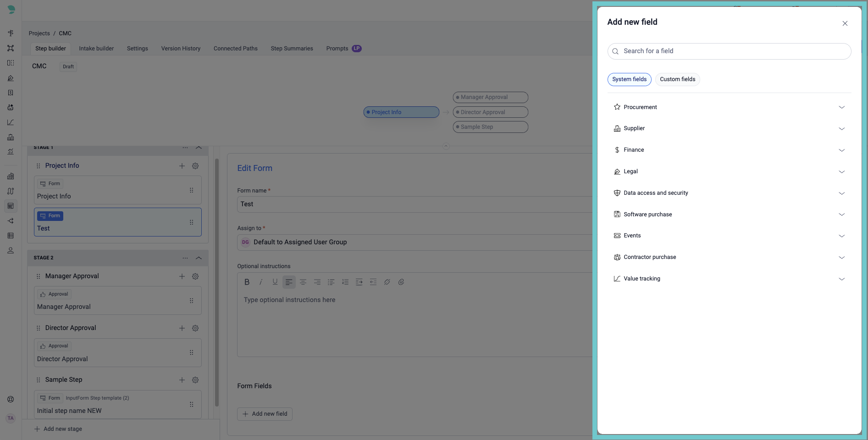
Task: Click the Add new field button
Action: tap(265, 414)
